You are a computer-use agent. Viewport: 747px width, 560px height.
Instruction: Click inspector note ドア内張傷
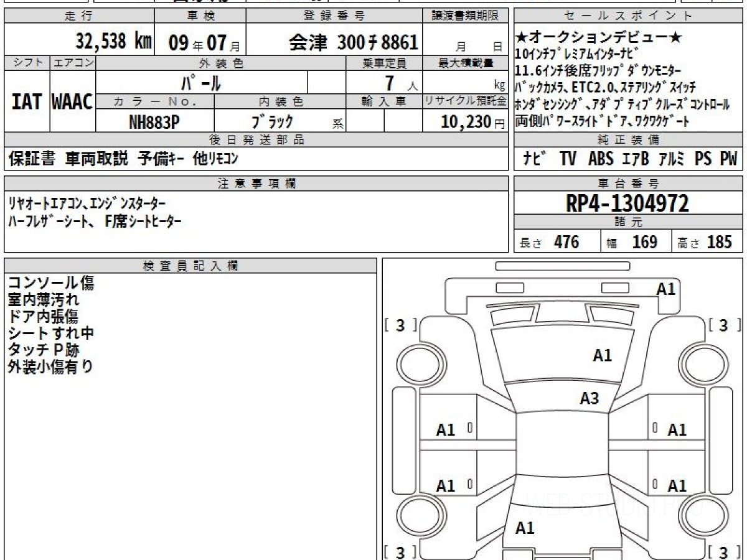[x=44, y=317]
